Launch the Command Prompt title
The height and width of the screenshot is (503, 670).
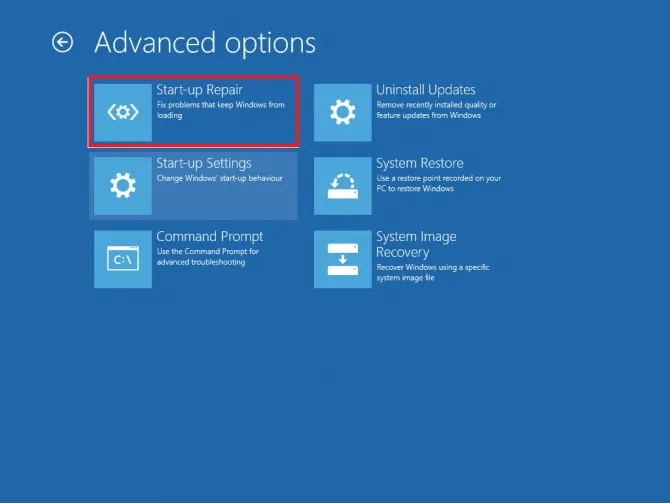click(x=209, y=236)
